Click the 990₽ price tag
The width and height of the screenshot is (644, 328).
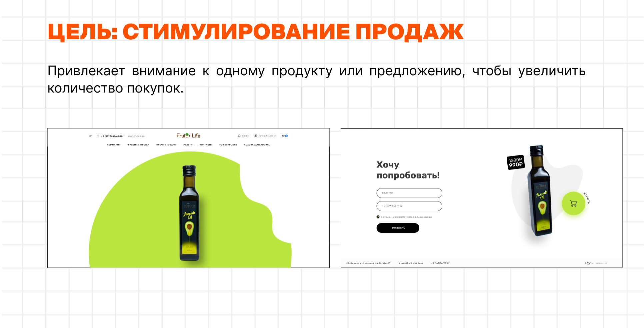[516, 162]
